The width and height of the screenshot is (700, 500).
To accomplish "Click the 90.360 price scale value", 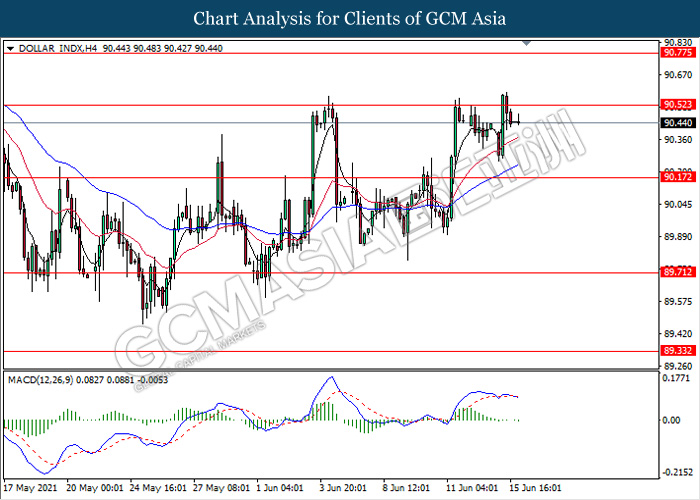I will pos(678,140).
